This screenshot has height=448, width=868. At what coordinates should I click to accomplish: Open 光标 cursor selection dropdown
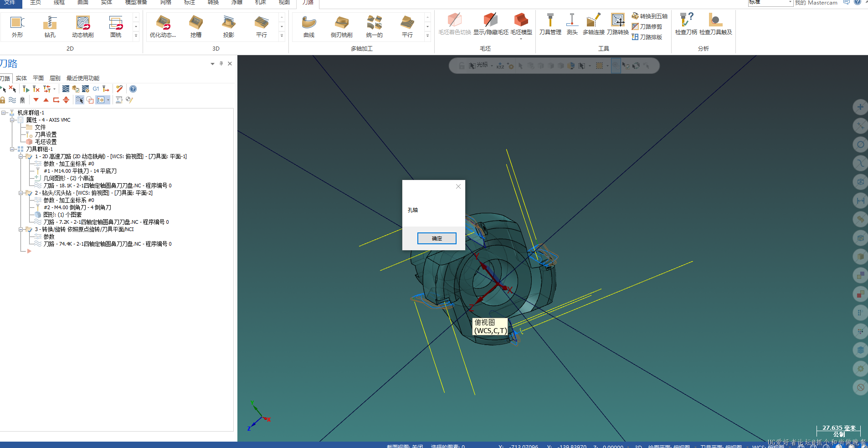click(492, 66)
